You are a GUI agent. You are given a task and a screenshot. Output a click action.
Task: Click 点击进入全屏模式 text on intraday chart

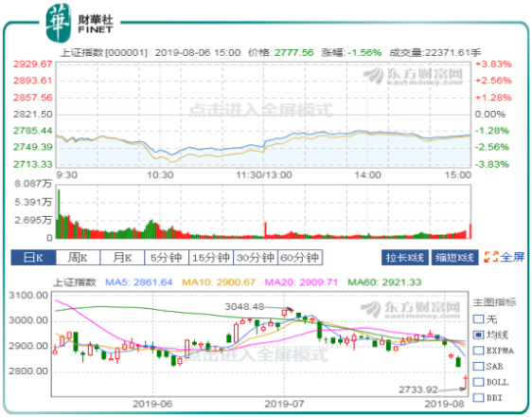260,111
